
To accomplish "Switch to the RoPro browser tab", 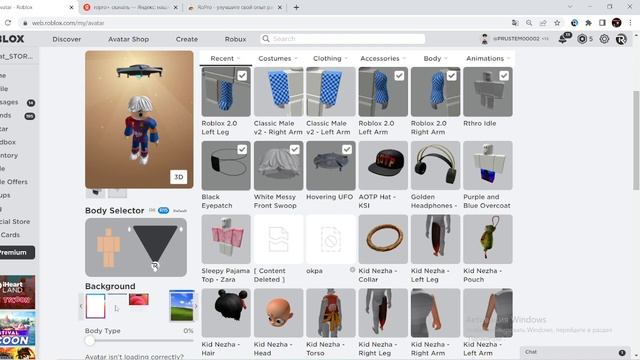I will point(235,7).
